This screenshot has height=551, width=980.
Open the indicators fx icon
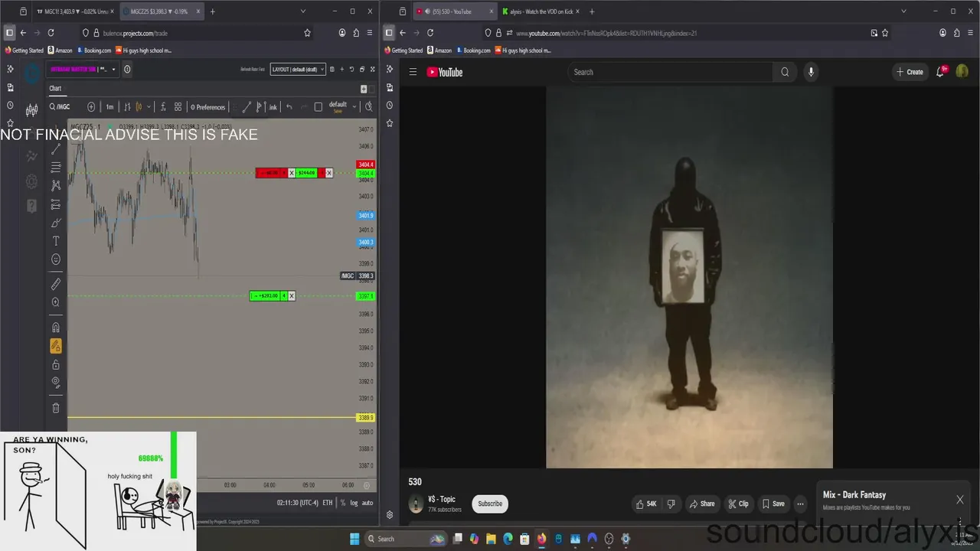pos(163,107)
